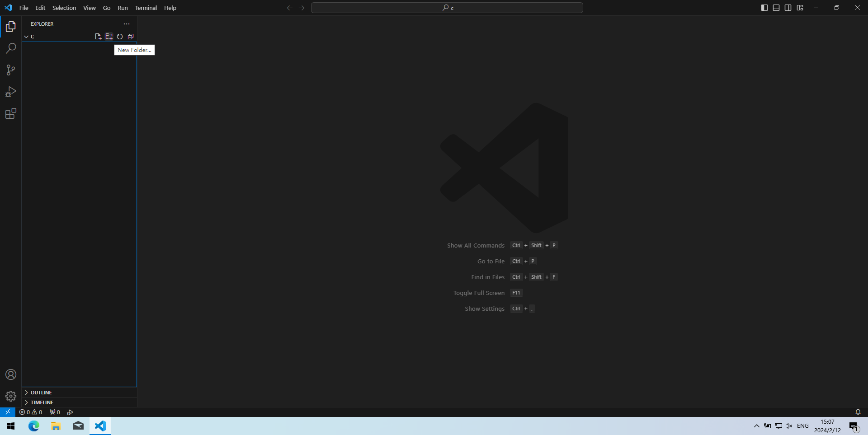Open the View menu

(x=90, y=8)
